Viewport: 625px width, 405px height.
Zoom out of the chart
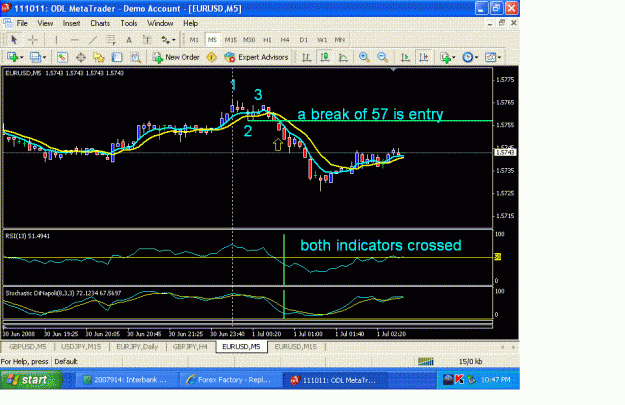[x=382, y=57]
